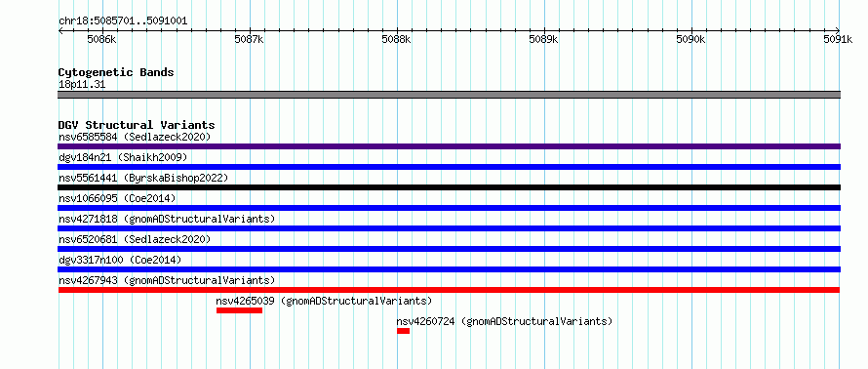The height and width of the screenshot is (369, 868).
Task: Click the 5090k ruler tick label
Action: [x=691, y=39]
